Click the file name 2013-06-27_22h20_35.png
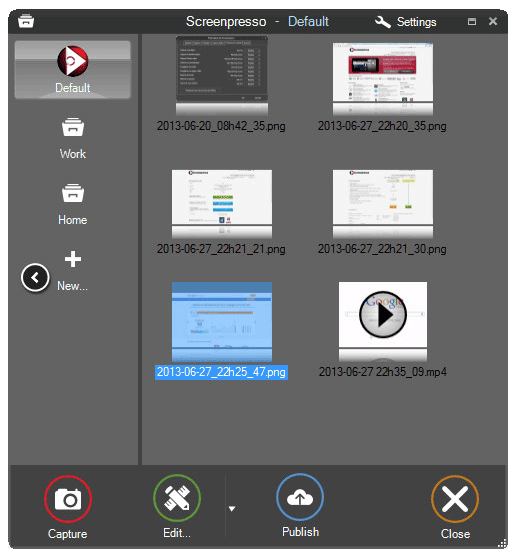This screenshot has height=558, width=515. coord(382,126)
